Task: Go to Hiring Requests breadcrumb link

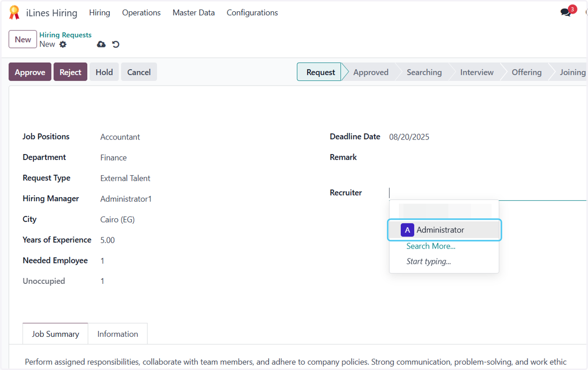Action: click(65, 35)
